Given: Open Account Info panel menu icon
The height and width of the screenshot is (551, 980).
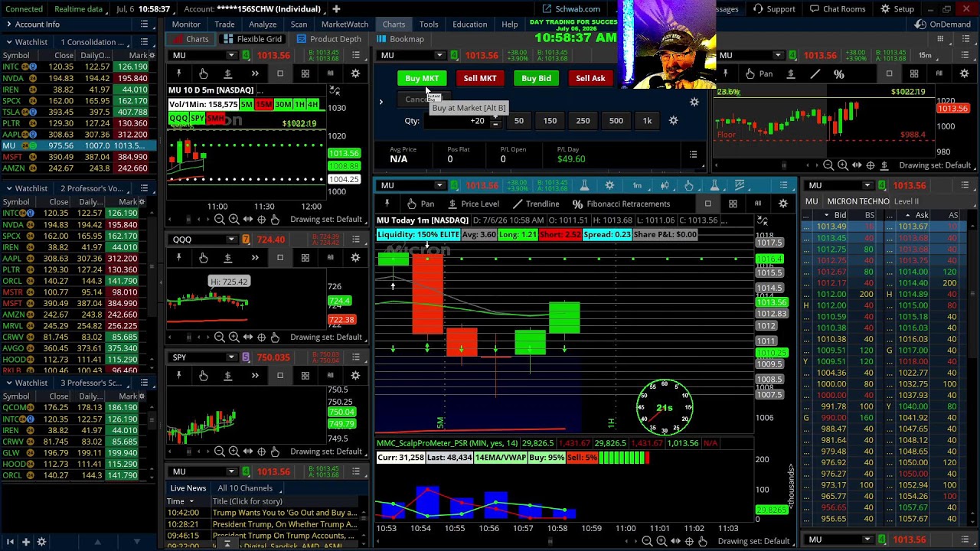Looking at the screenshot, I should [144, 24].
